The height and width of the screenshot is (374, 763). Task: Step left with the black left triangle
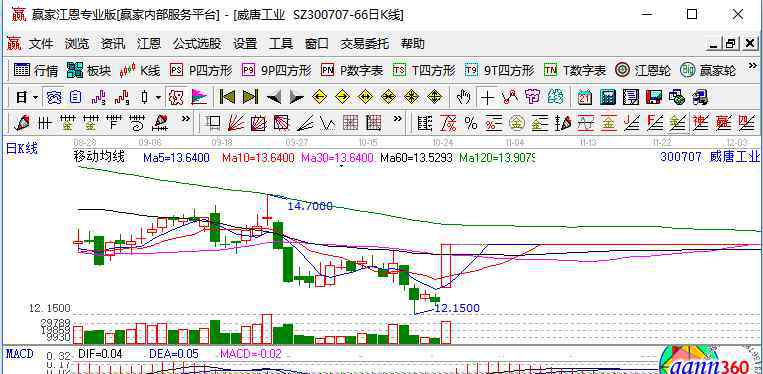[x=274, y=98]
